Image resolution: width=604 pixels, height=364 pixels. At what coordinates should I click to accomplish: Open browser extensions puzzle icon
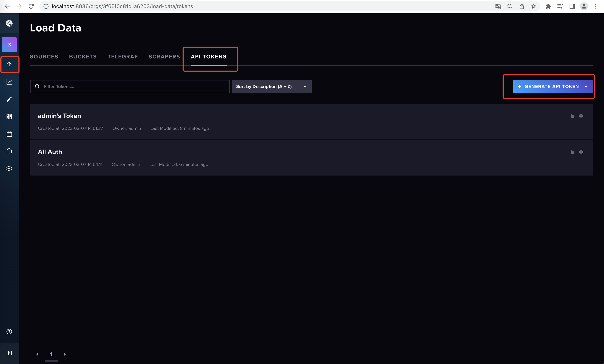[x=548, y=6]
